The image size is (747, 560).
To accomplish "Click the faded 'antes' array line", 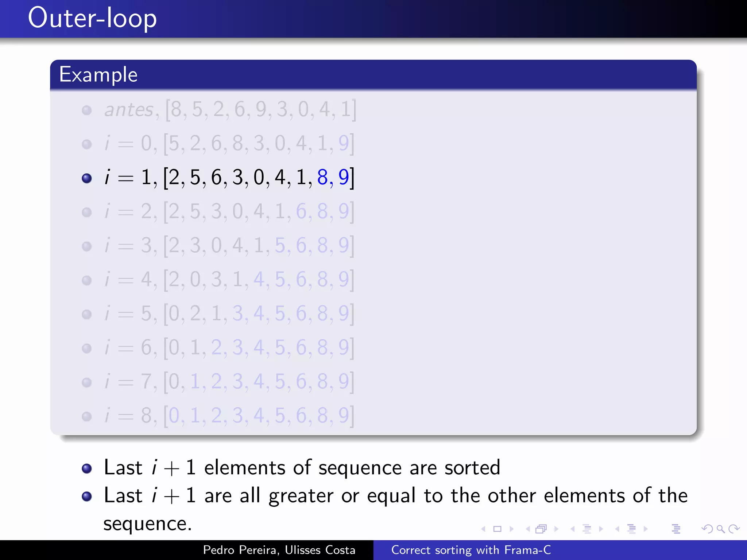I will [230, 110].
